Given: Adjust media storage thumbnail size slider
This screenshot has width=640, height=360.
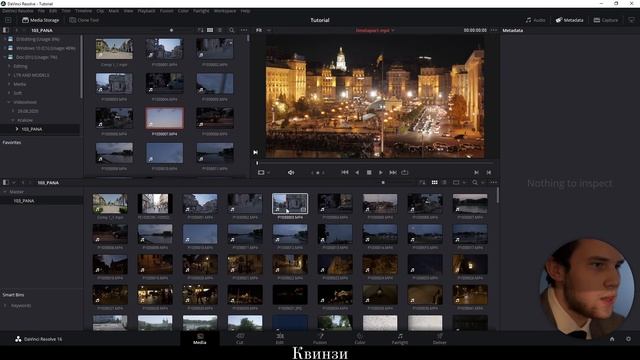Looking at the screenshot, I should [171, 30].
